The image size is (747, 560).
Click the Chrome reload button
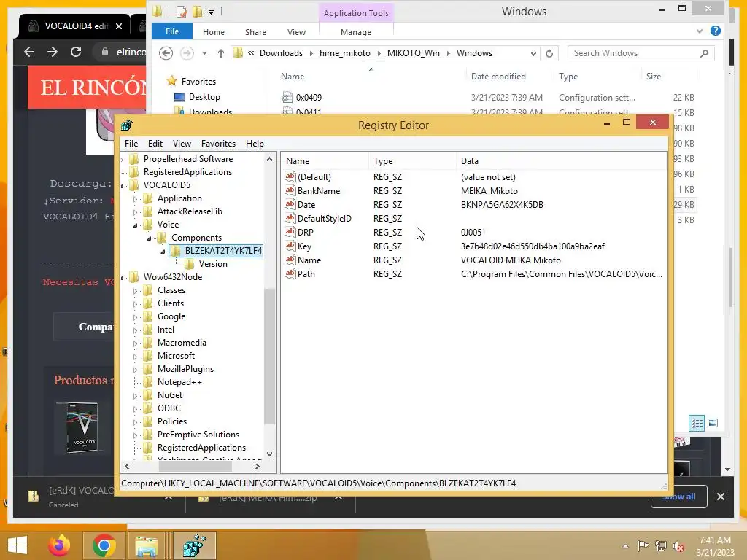[x=76, y=52]
